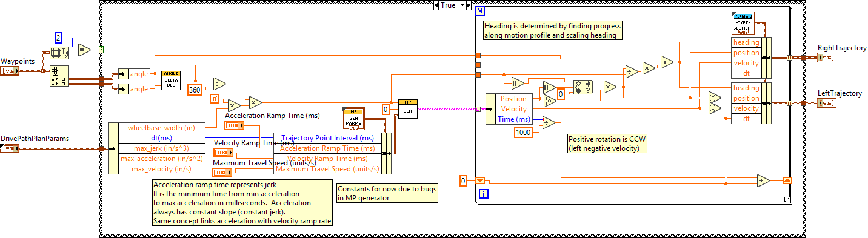
Task: Click the max_jerk (in/s^3) unbundle element
Action: click(161, 148)
